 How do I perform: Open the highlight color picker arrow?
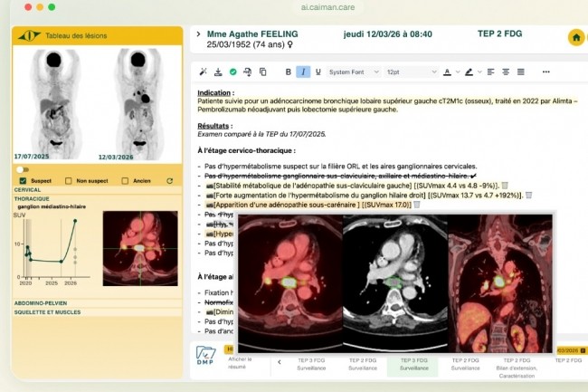tap(479, 72)
